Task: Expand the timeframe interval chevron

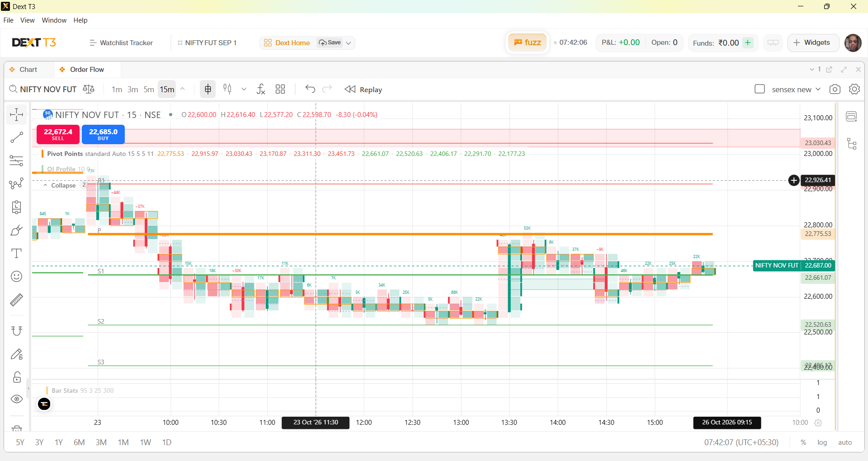Action: click(x=183, y=89)
